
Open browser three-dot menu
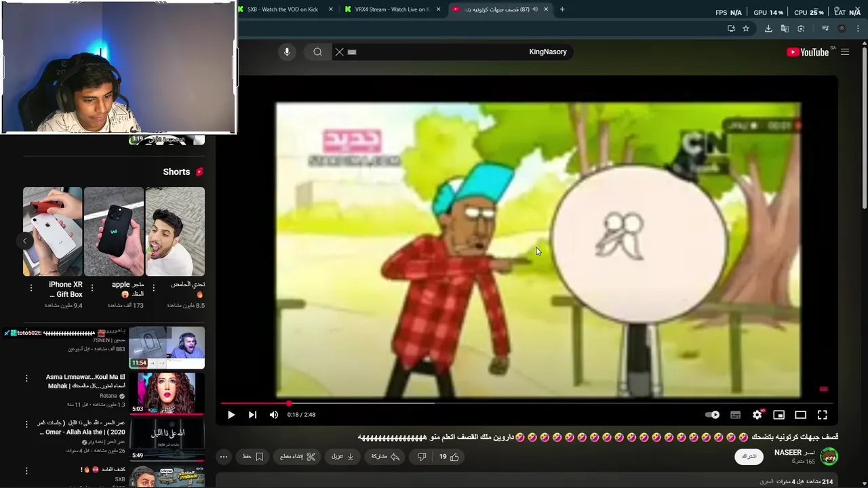859,28
